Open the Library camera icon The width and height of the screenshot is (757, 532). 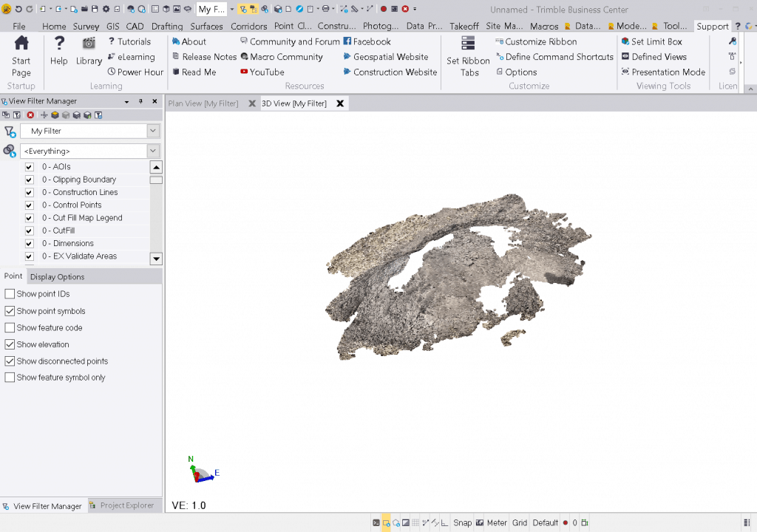click(89, 44)
